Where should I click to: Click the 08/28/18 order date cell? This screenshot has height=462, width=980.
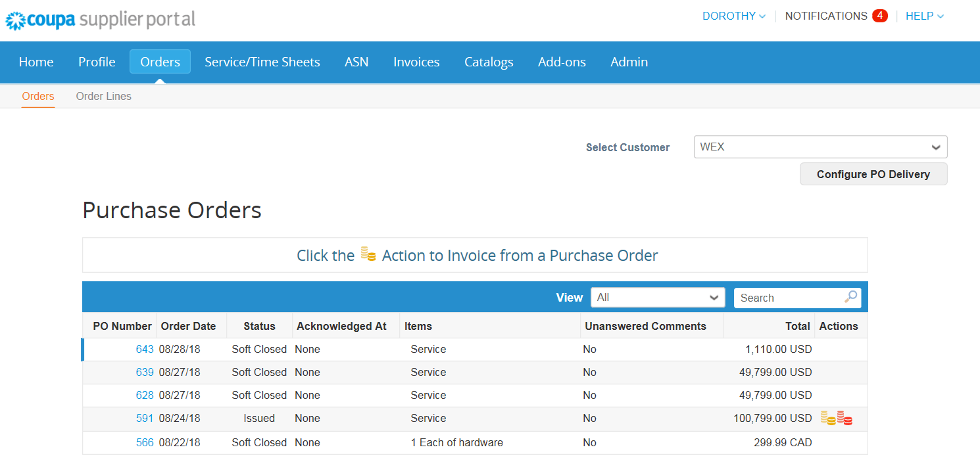coord(180,349)
